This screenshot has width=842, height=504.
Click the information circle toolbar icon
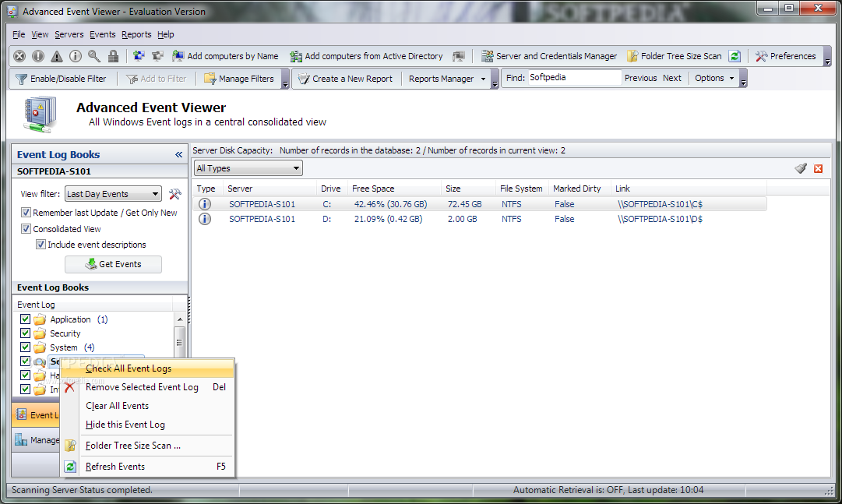(x=76, y=56)
